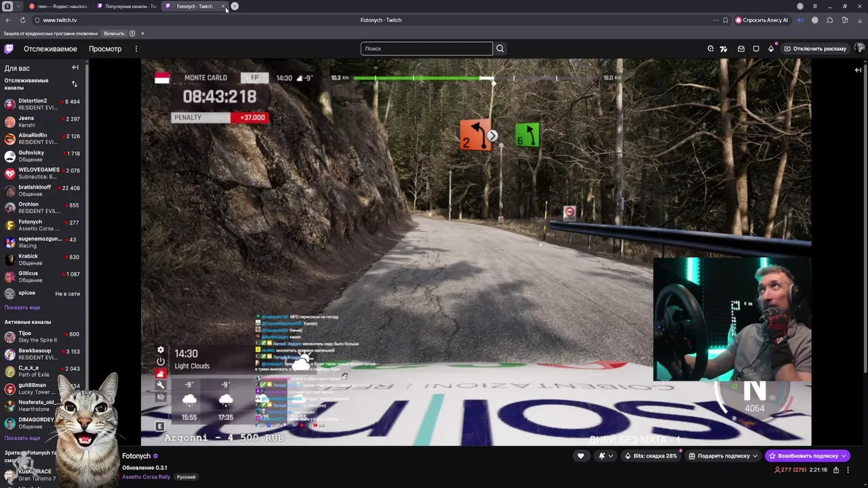Open Просмотр navigation item

coord(105,49)
